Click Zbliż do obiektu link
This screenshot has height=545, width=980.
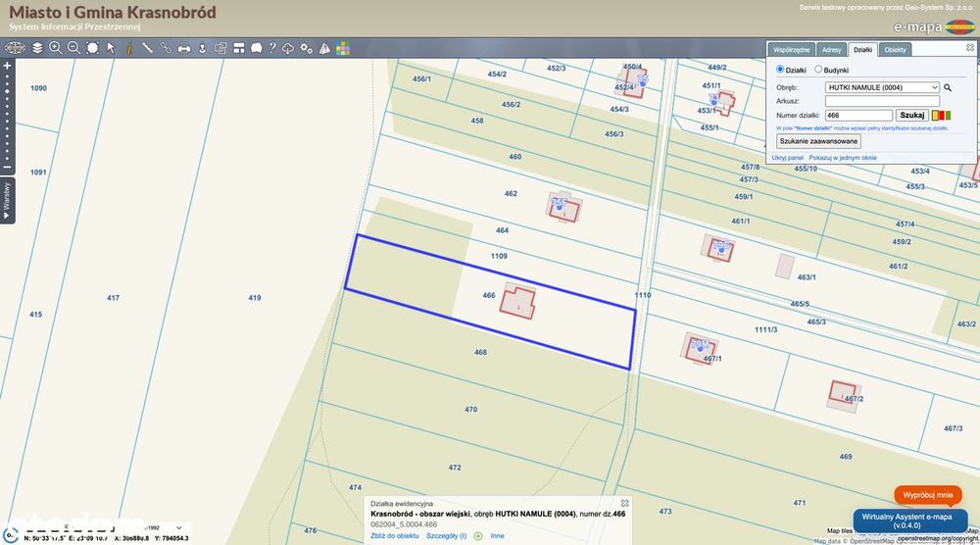(395, 536)
